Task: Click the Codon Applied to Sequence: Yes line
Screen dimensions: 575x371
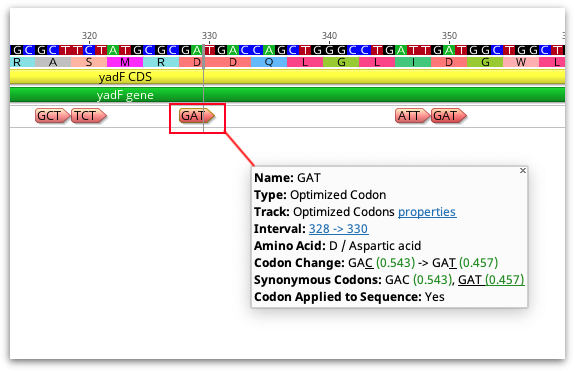Action: tap(349, 297)
